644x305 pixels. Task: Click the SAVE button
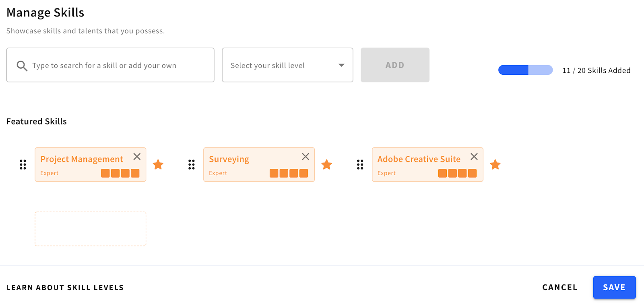[614, 287]
